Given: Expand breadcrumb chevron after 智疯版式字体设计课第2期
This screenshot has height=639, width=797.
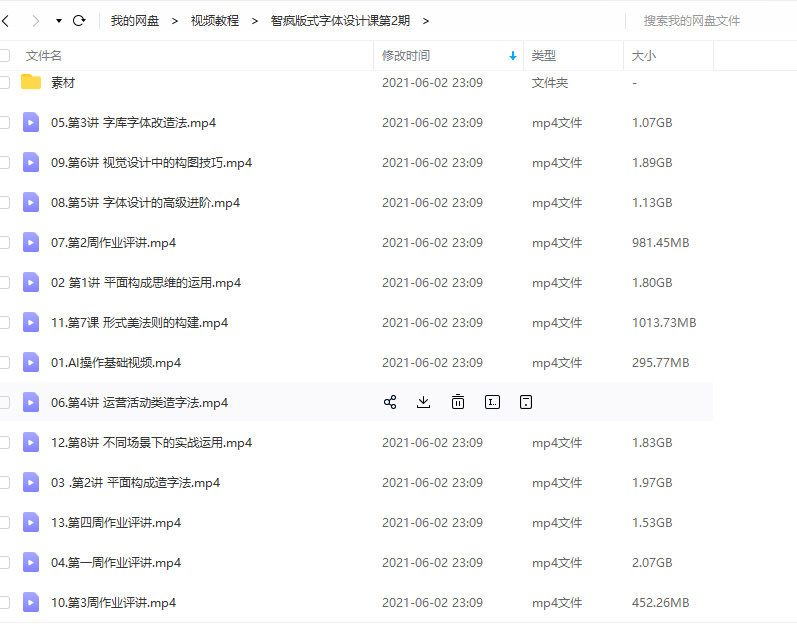Looking at the screenshot, I should (426, 20).
